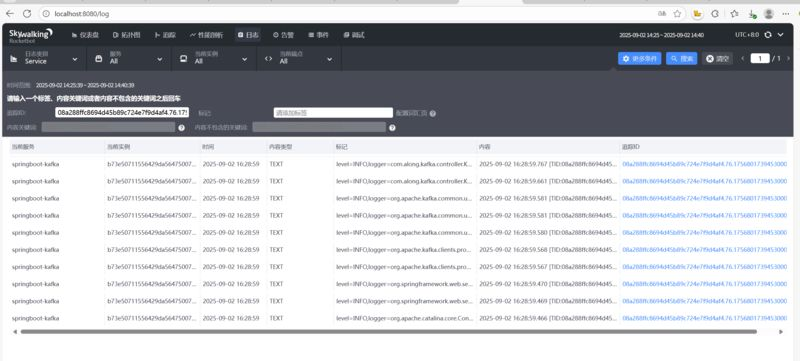Click the 清空 clear button
The image size is (800, 361).
(717, 59)
